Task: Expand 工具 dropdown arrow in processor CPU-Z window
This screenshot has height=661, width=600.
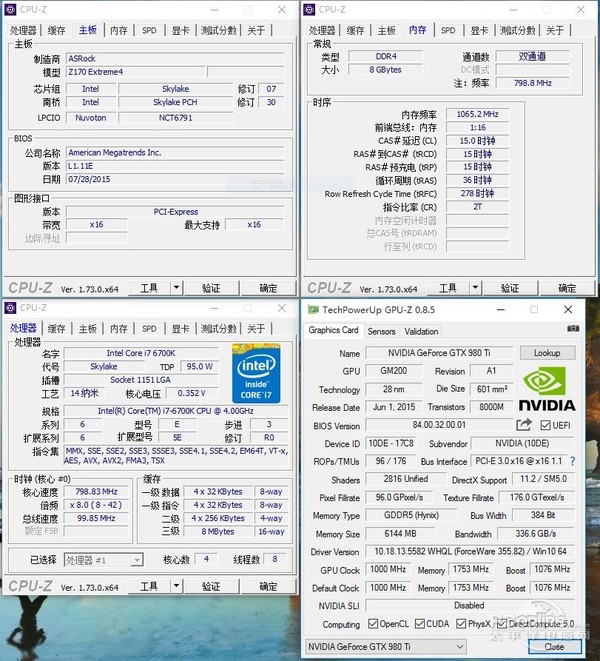Action: click(x=176, y=586)
